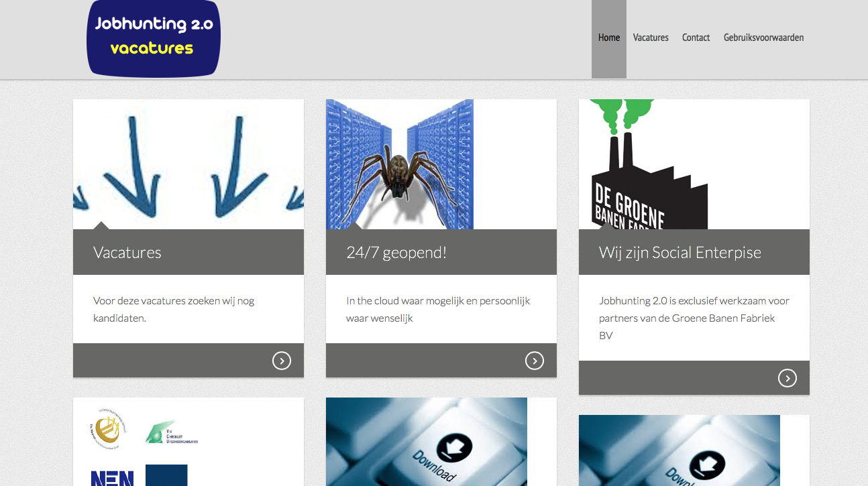
Task: Click the arrow circle icon under Vacatures card
Action: [x=282, y=361]
